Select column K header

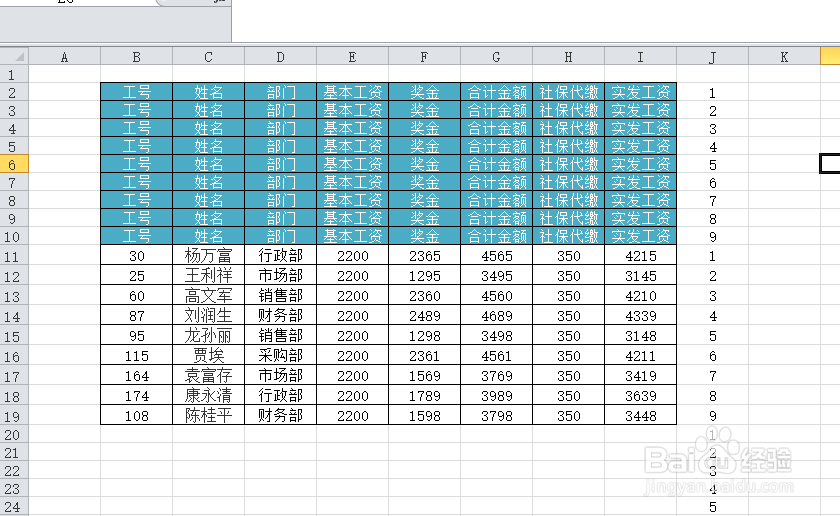(x=784, y=57)
